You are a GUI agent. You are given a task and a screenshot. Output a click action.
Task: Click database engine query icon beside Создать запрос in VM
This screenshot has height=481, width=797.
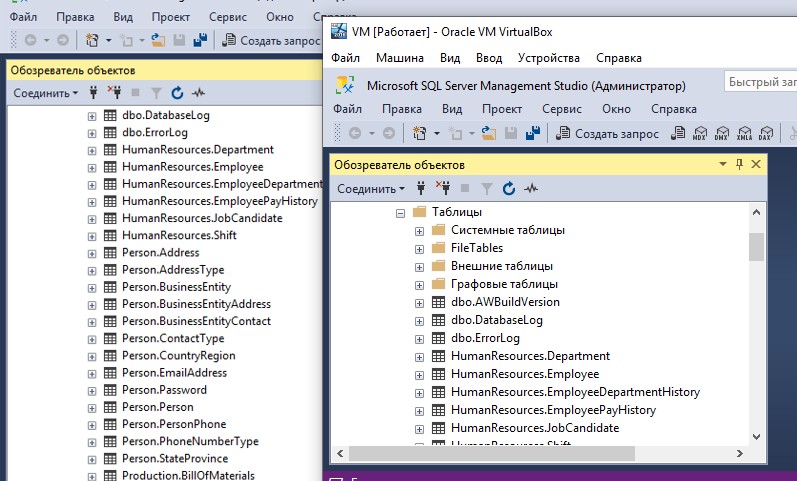[678, 133]
